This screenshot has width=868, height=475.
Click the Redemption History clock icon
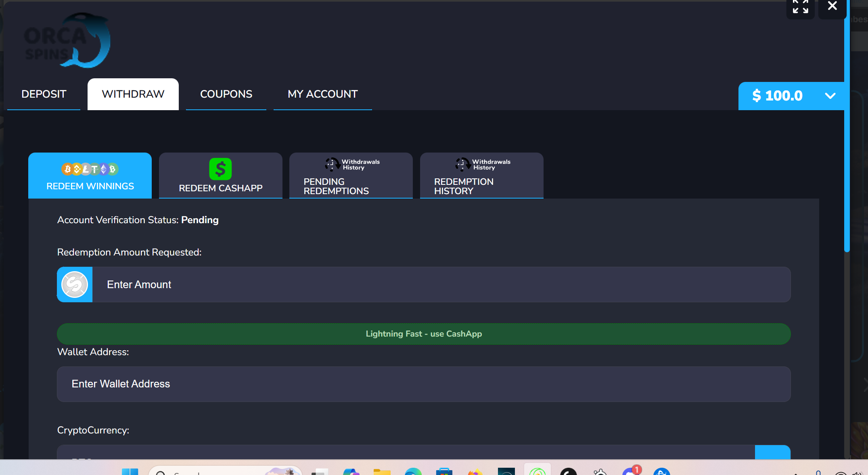pos(463,165)
